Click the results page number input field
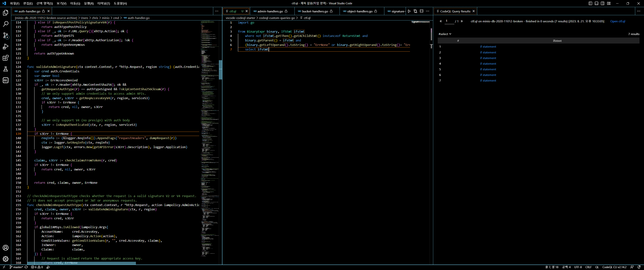The width and height of the screenshot is (644, 270). point(449,21)
